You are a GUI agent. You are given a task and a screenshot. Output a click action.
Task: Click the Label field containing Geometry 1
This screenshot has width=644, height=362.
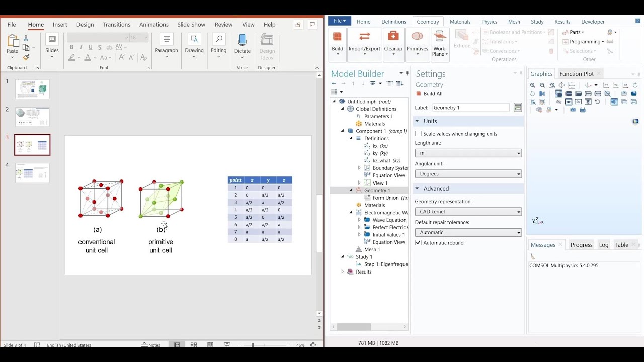pyautogui.click(x=471, y=108)
